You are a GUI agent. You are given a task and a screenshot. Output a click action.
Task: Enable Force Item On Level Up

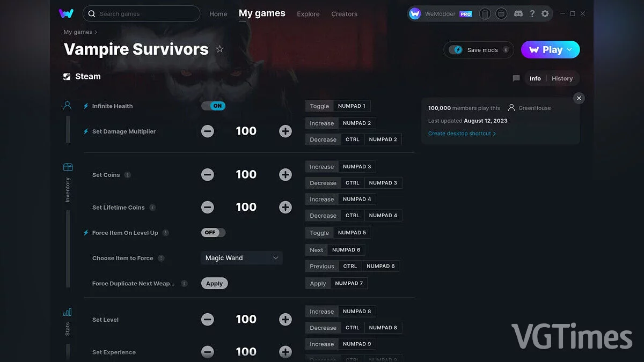213,232
